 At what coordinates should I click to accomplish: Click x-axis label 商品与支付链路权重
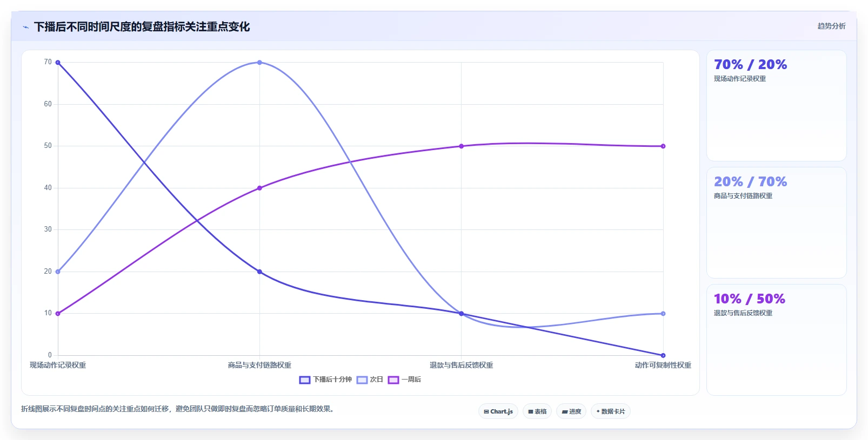(x=259, y=365)
